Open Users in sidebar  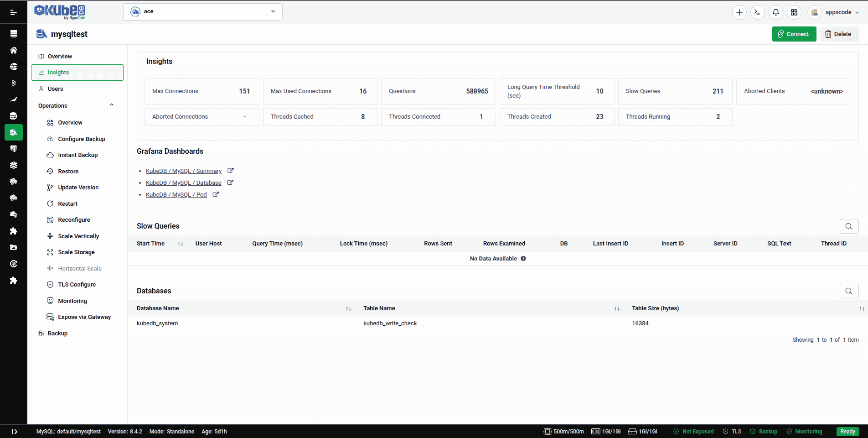pos(77,89)
